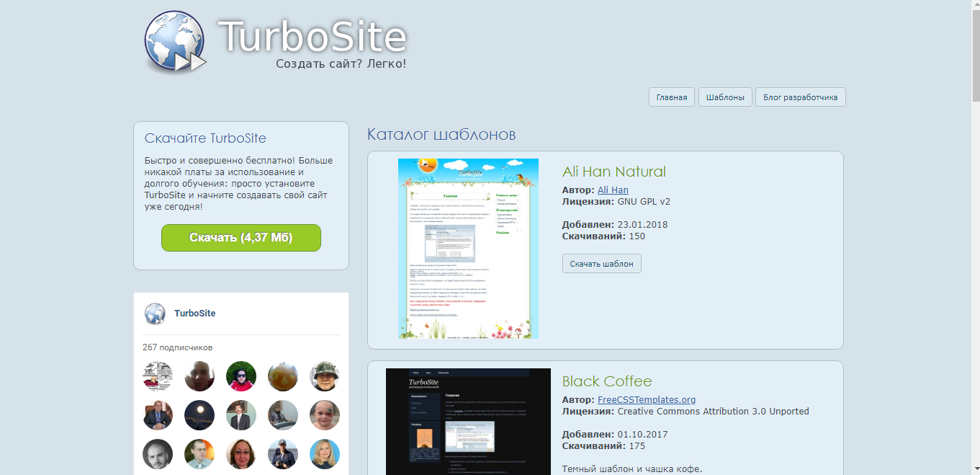980x475 pixels.
Task: Click the Ali Han Natural preview thumbnail
Action: click(468, 248)
